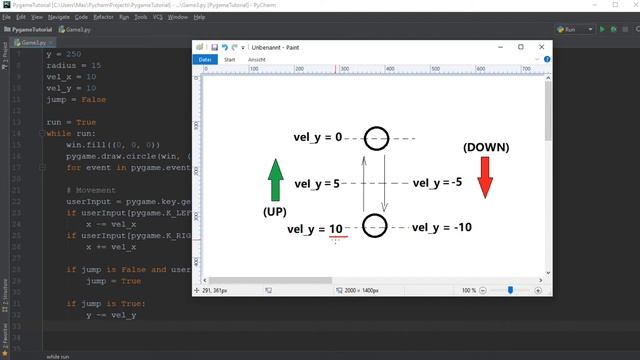
Task: Open the Favorites tool window in the left strip
Action: 5,340
